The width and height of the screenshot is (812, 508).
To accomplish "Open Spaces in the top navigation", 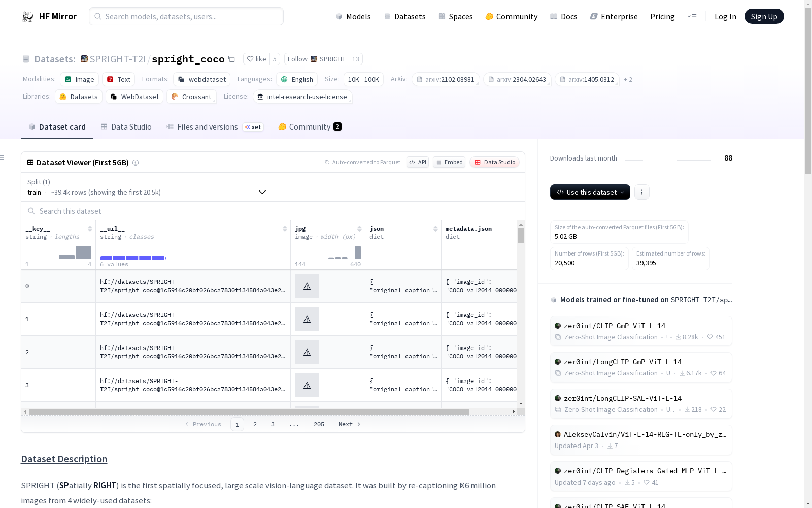I will click(x=455, y=16).
